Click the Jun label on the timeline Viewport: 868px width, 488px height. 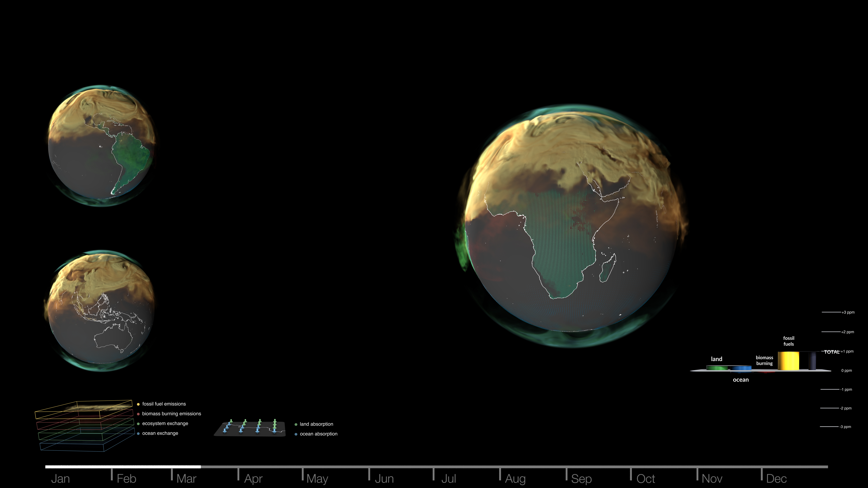[x=384, y=479]
